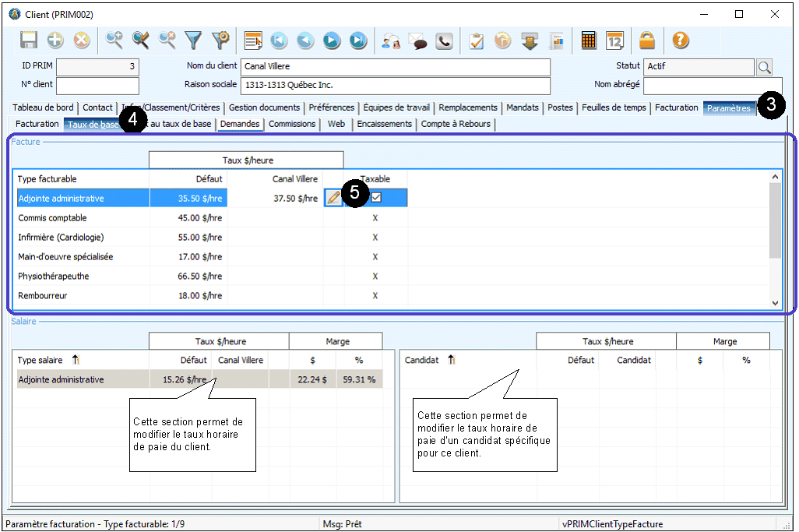Viewport: 799px width, 532px height.
Task: Sort by Type salaire column arrow
Action: 76,360
